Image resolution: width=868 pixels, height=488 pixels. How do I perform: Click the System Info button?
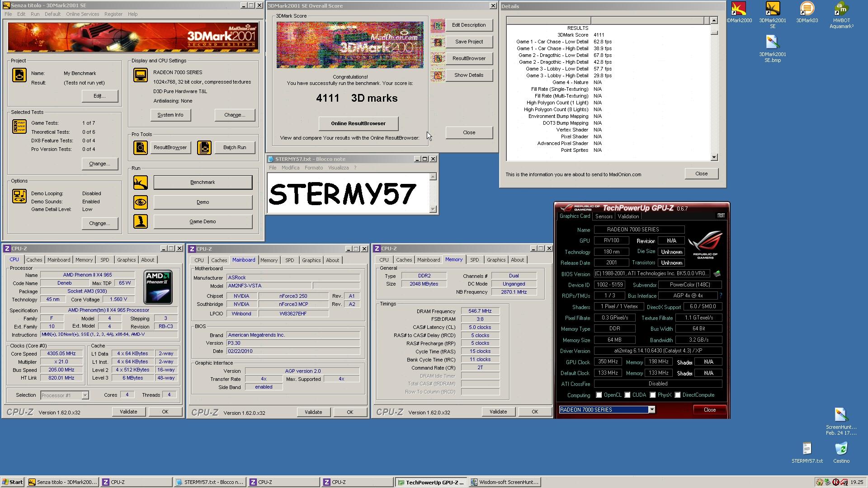[170, 115]
